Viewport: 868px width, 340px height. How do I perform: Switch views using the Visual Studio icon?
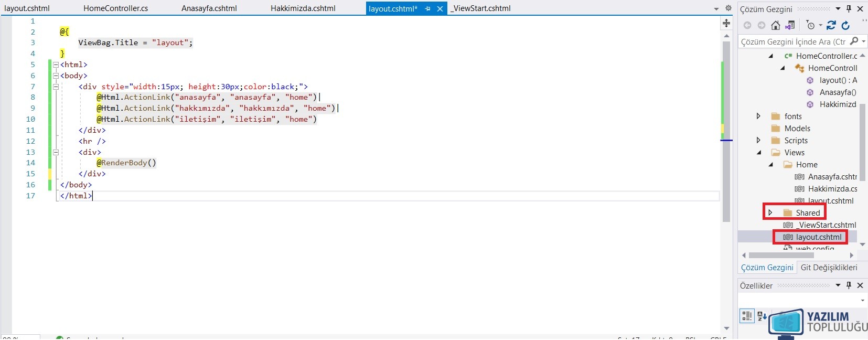789,25
